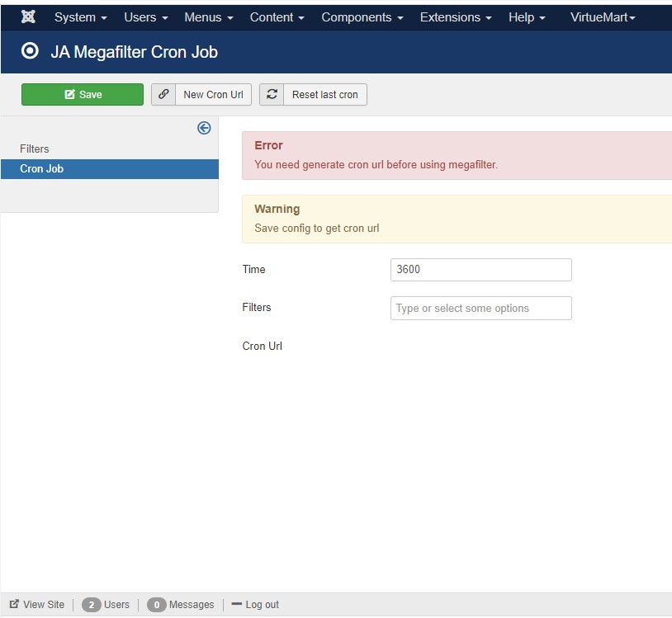Open the Components menu

point(362,17)
